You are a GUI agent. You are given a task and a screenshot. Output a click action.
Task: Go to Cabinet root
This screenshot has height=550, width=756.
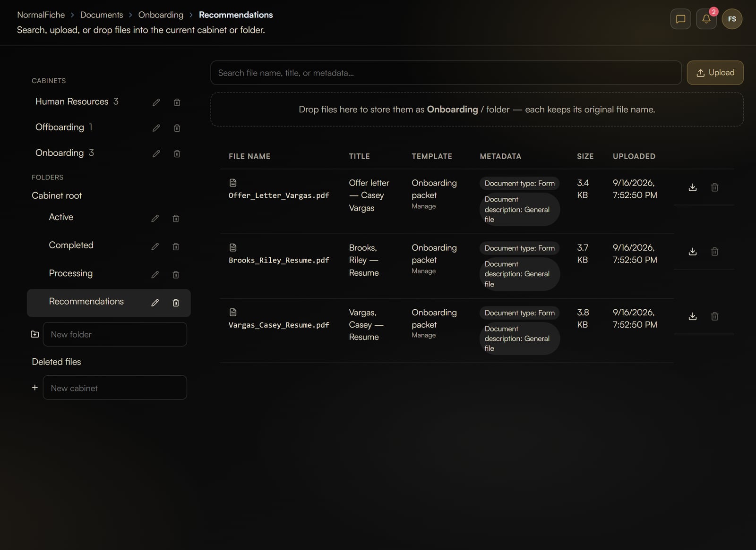coord(57,195)
